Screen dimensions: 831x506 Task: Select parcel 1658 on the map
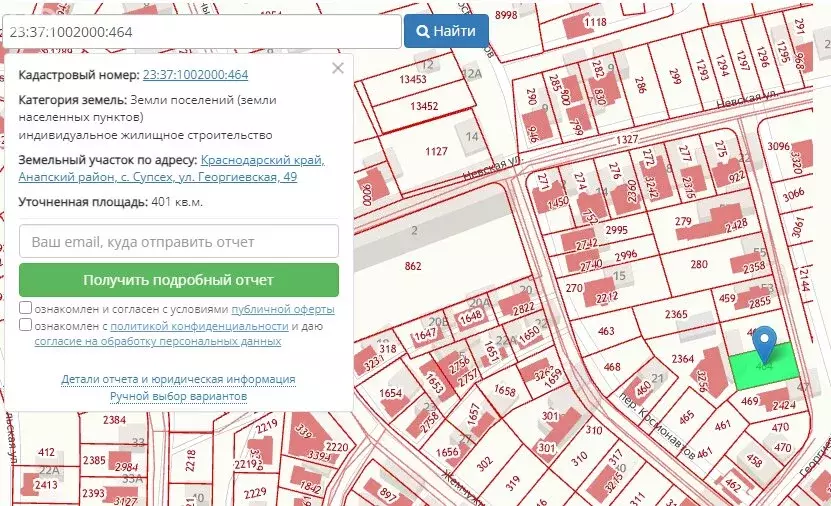505,390
